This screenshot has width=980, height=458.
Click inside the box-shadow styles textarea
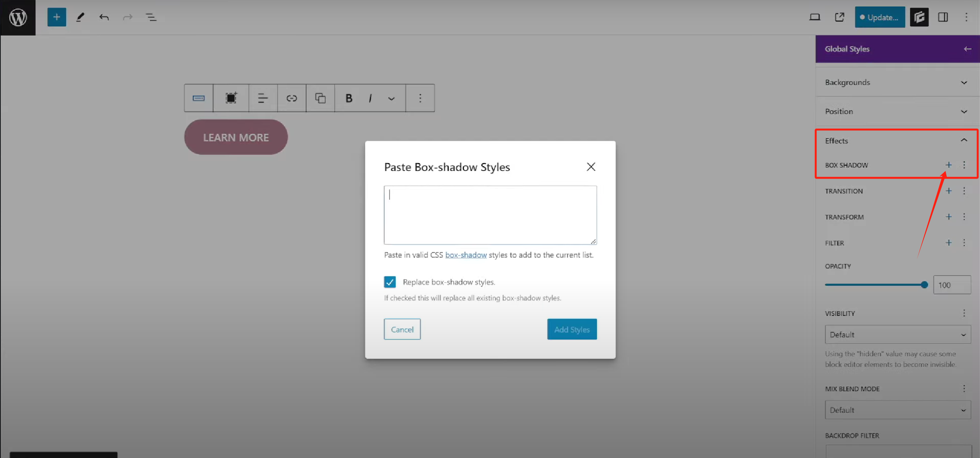[490, 215]
